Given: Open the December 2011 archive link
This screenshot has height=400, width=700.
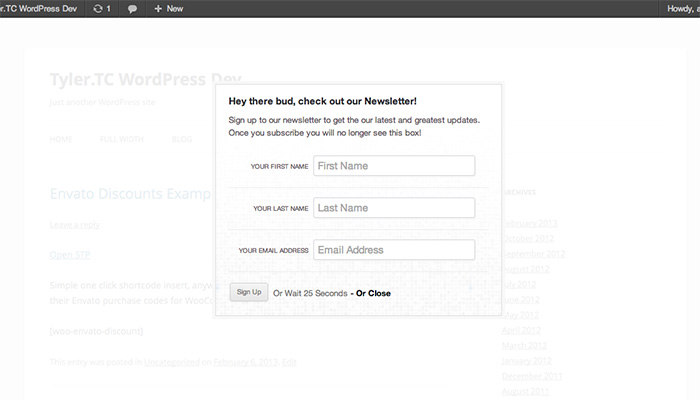Looking at the screenshot, I should coord(532,376).
